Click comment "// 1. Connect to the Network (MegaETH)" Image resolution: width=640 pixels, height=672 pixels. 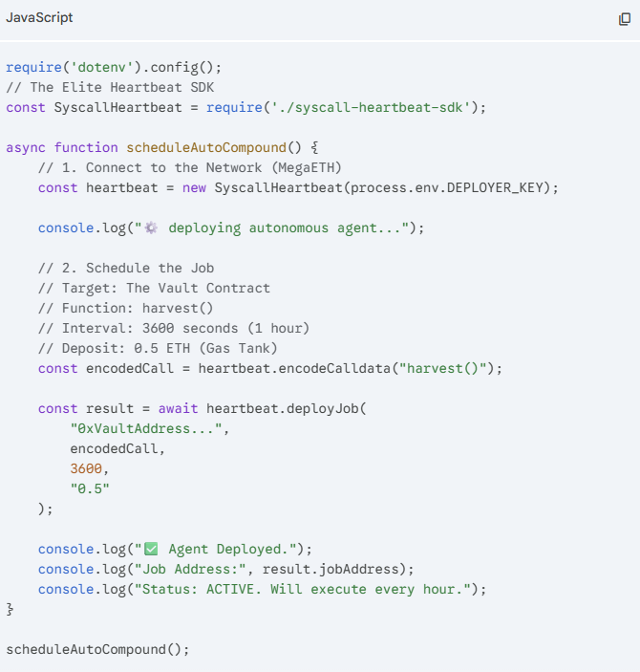[190, 167]
